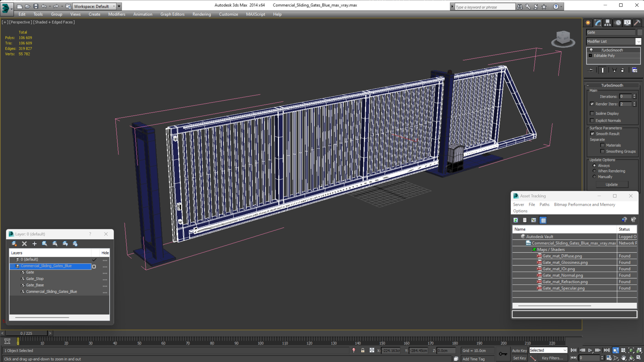The image size is (644, 362).
Task: Open the Hierarchy command panel tab
Action: pyautogui.click(x=607, y=23)
